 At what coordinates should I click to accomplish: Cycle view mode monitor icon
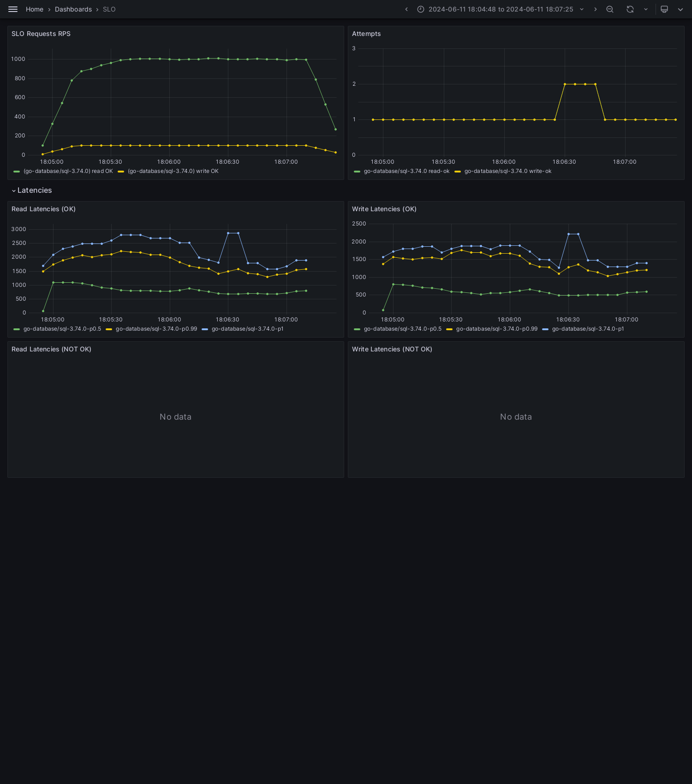click(664, 9)
